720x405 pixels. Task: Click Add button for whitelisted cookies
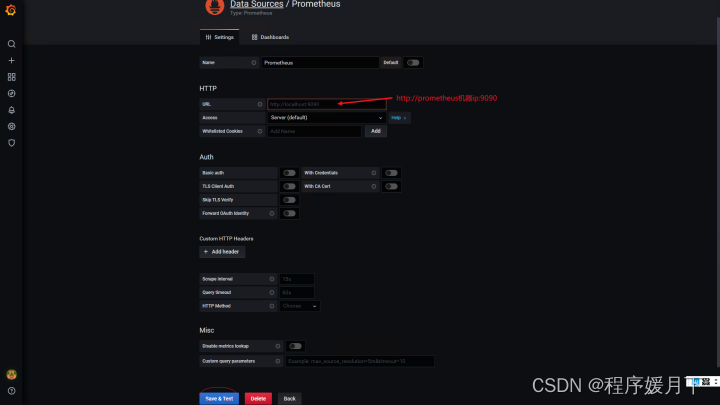(376, 131)
